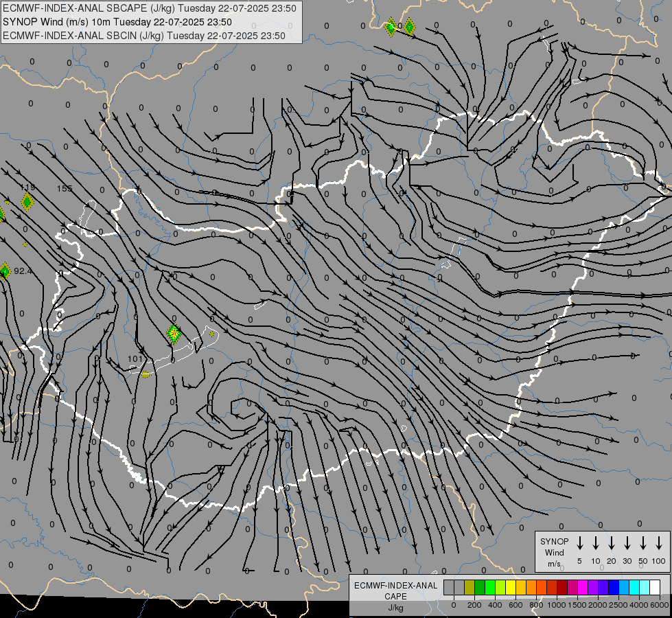The height and width of the screenshot is (618, 672).
Task: Click the 'SYNOP Wind m/s' legend label
Action: (555, 552)
